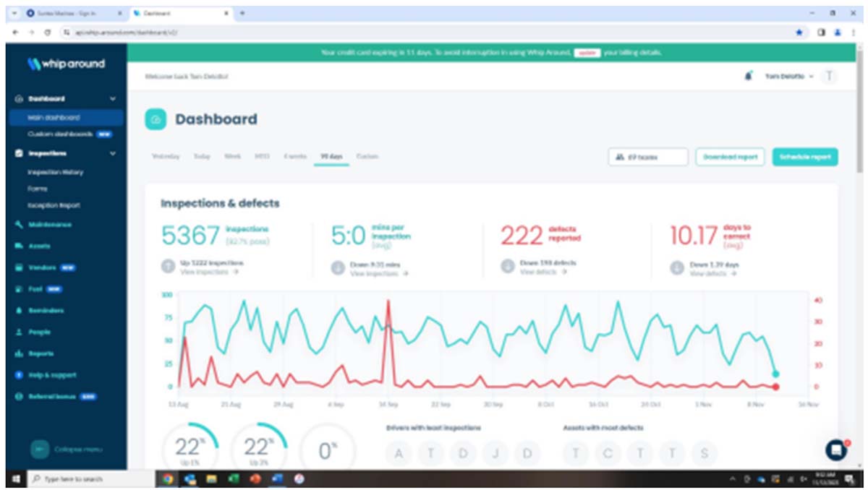The image size is (868, 490).
Task: Open Exception Report in the sidebar
Action: click(x=54, y=205)
